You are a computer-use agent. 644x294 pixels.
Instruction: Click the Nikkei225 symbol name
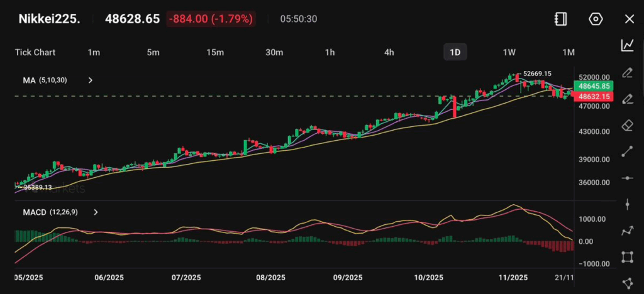[48, 19]
